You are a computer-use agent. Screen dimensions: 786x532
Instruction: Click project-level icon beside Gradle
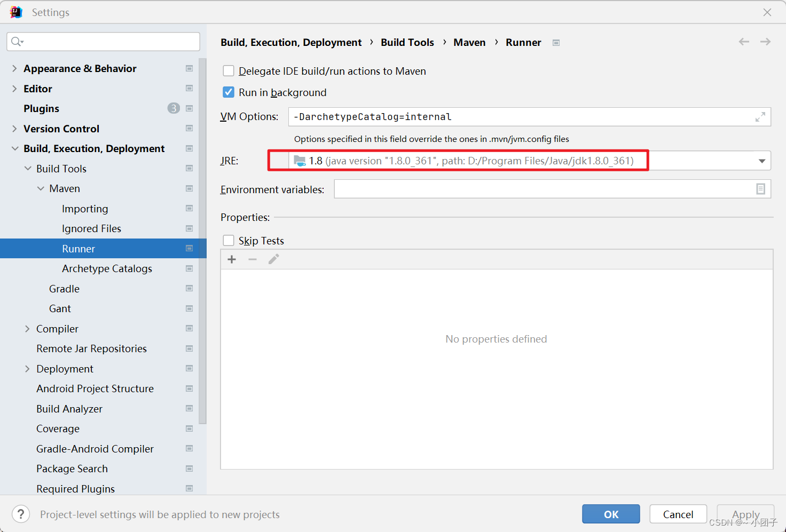(189, 288)
